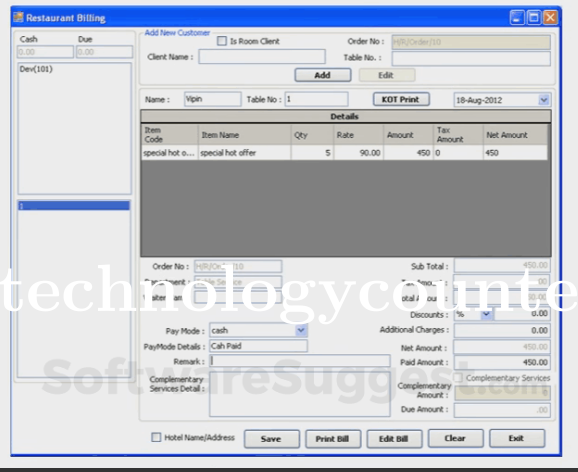Click the Add customer button
This screenshot has height=472, width=578.
323,75
